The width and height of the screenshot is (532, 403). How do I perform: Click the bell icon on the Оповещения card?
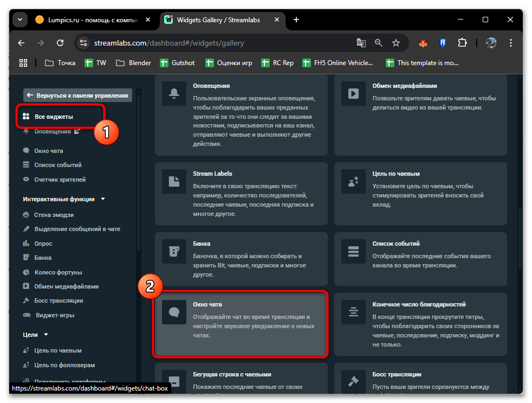174,93
